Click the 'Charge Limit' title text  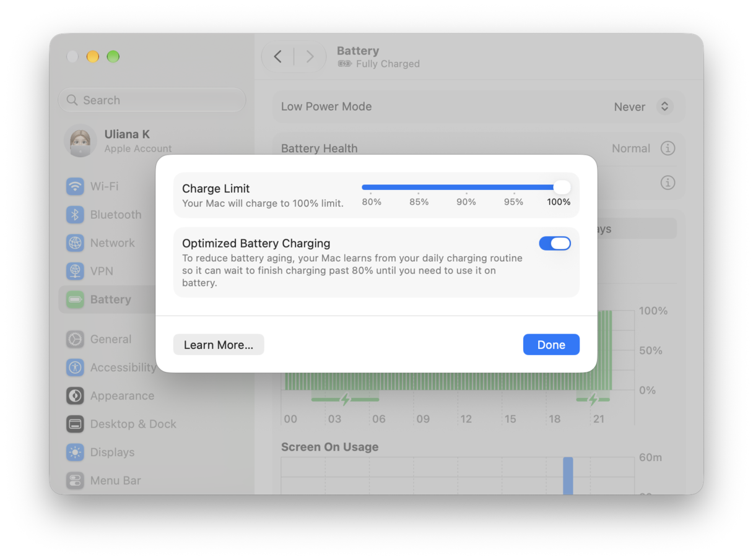[216, 189]
